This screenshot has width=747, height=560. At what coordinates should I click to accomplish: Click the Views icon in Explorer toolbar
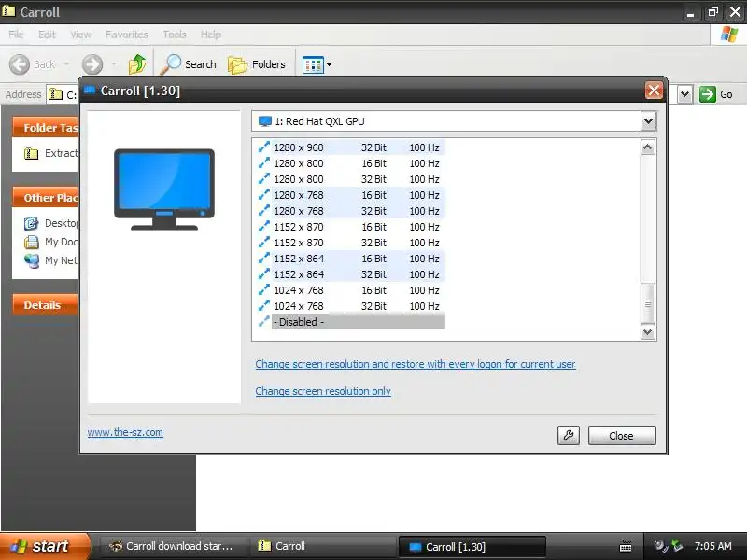(313, 64)
